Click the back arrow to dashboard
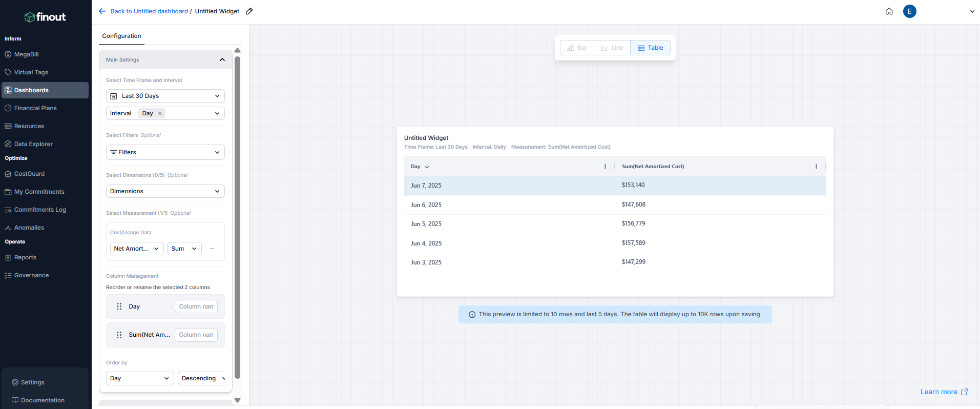Viewport: 980px width, 409px height. 102,11
